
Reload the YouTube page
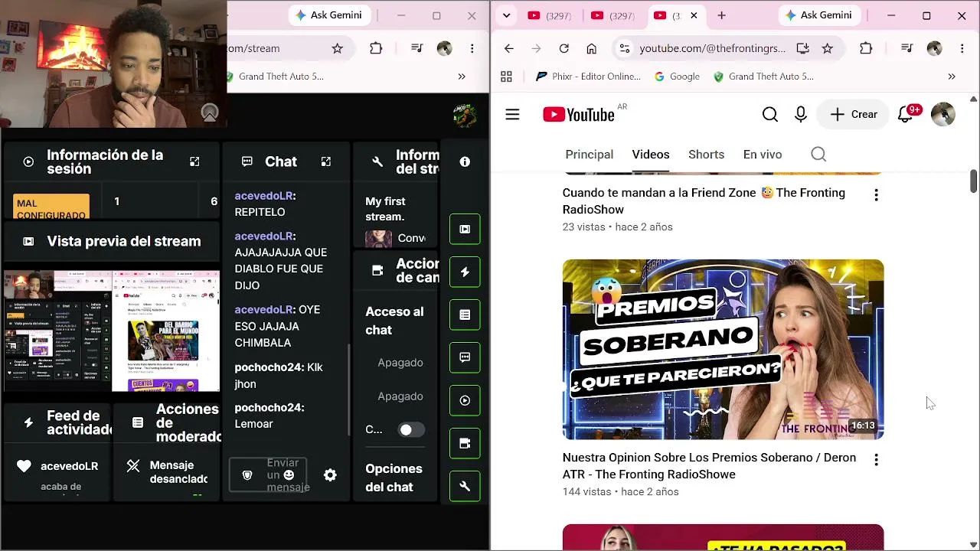(564, 48)
